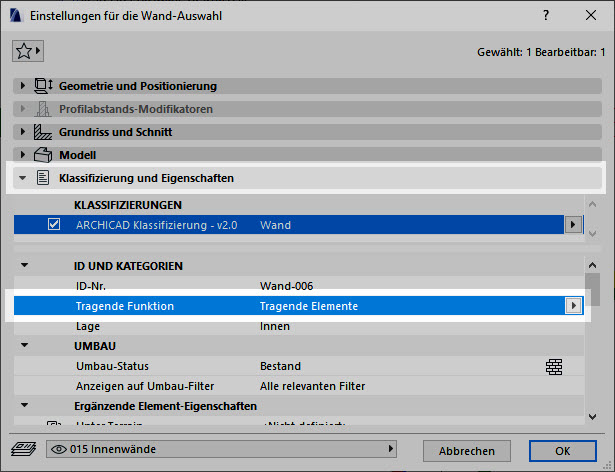The image size is (615, 472).
Task: Click the Klassifizierung und Eigenschaften list icon
Action: (43, 178)
